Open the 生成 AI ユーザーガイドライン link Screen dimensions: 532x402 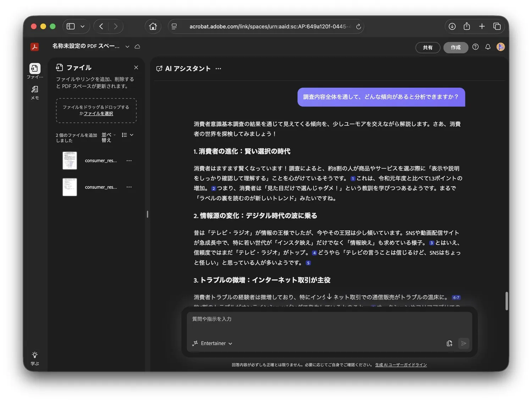(x=401, y=365)
